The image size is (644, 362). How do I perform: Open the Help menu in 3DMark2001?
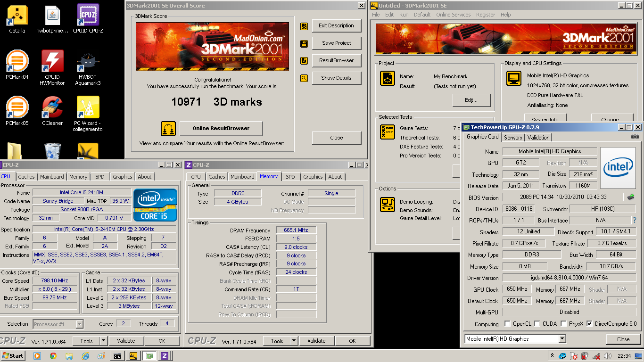pyautogui.click(x=505, y=15)
